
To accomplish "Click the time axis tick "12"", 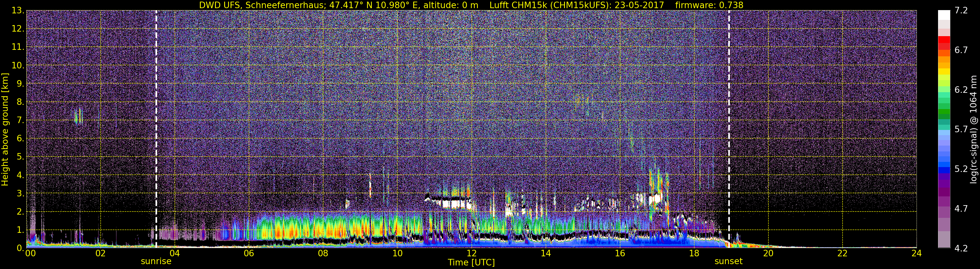I will pos(471,253).
